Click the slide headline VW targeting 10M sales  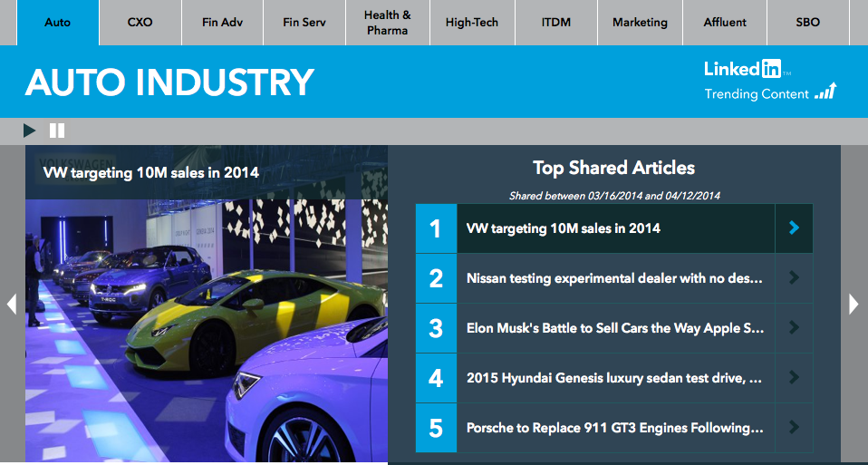pyautogui.click(x=151, y=173)
